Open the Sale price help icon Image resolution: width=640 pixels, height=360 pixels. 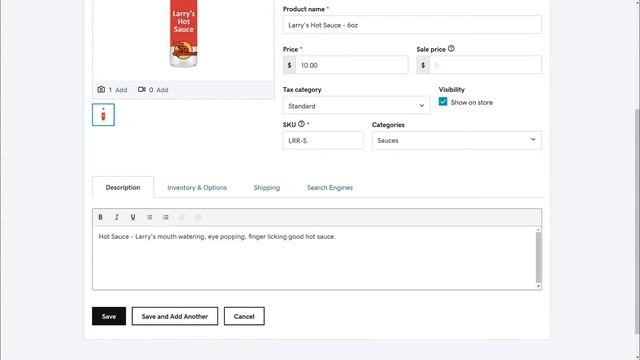[451, 48]
